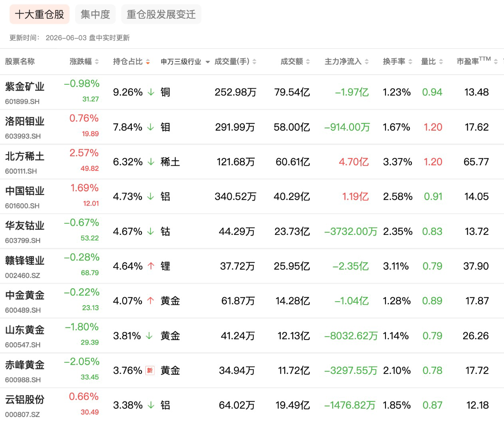This screenshot has height=421, width=504.
Task: Switch to the 十大重仓股 tab
Action: [x=39, y=14]
